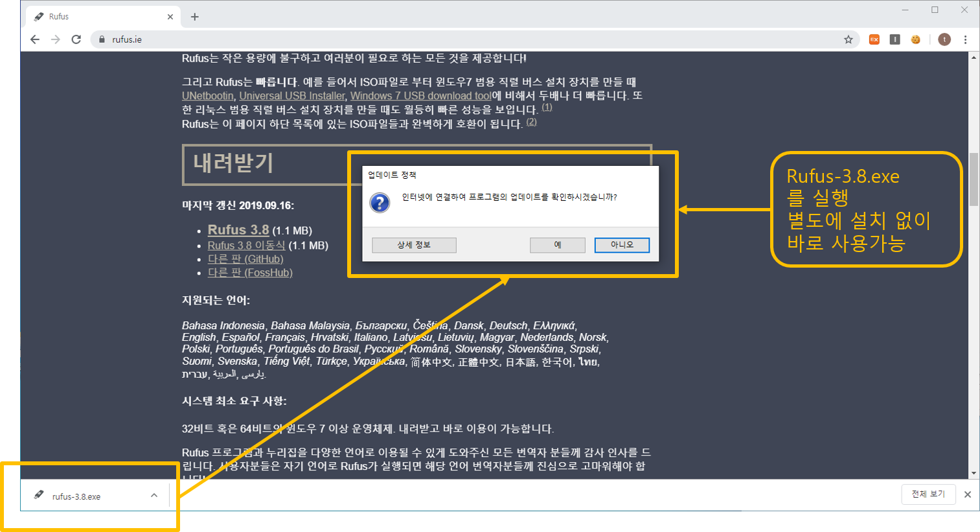Click footnote (2) reference link
This screenshot has height=532, width=980.
coord(531,122)
